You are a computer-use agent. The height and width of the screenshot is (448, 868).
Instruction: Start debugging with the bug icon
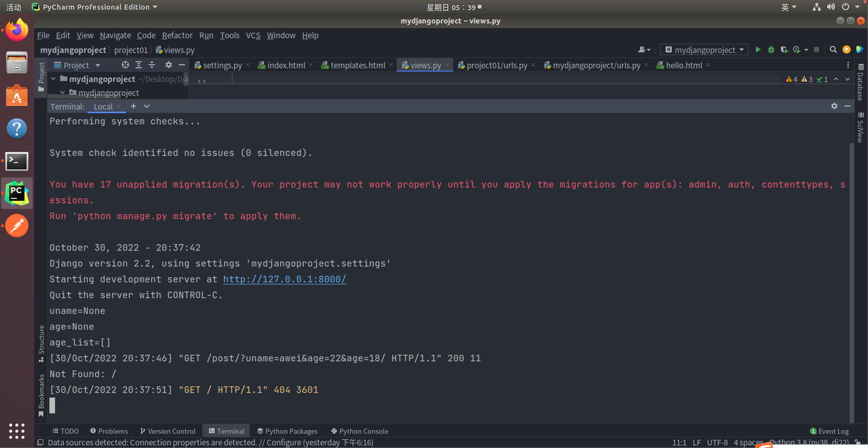click(x=771, y=49)
